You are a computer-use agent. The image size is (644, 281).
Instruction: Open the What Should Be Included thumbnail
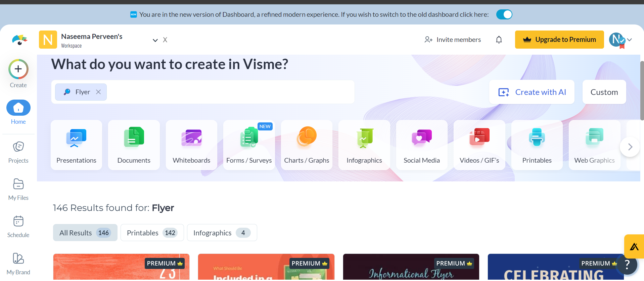click(x=266, y=267)
